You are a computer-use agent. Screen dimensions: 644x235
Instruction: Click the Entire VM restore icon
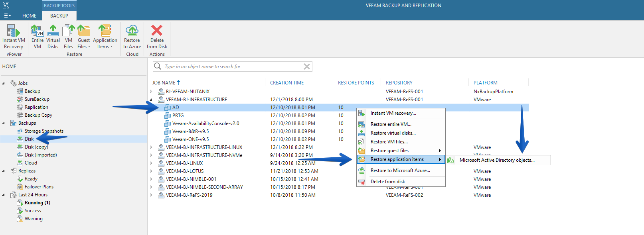37,30
